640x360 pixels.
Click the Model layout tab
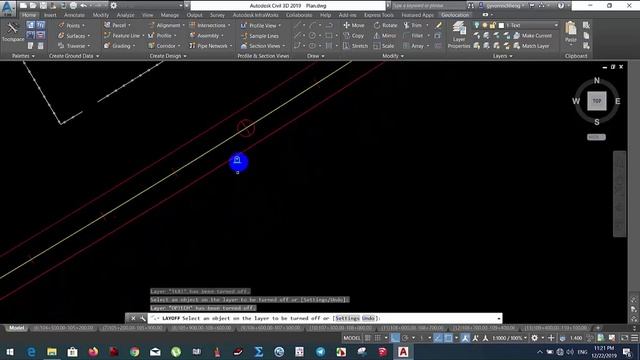click(x=17, y=328)
